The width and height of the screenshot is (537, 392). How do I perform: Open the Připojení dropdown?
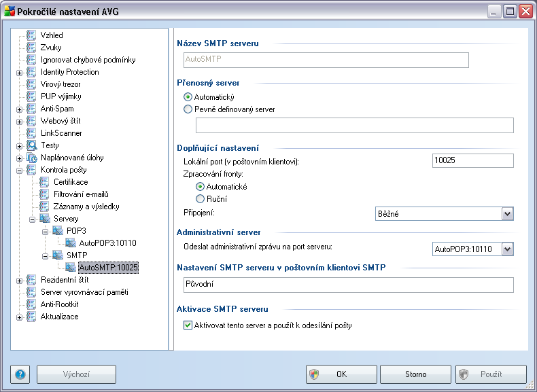pyautogui.click(x=507, y=214)
